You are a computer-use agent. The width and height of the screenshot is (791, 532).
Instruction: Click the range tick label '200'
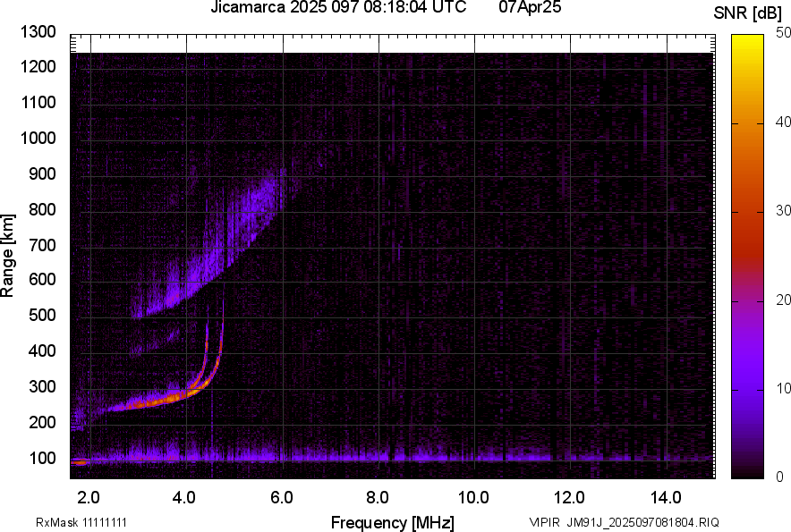(x=42, y=422)
